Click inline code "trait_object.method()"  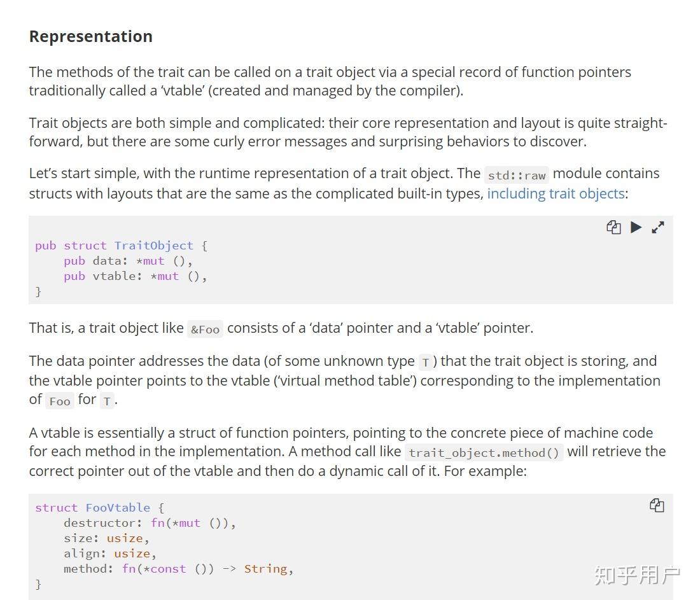pos(484,453)
